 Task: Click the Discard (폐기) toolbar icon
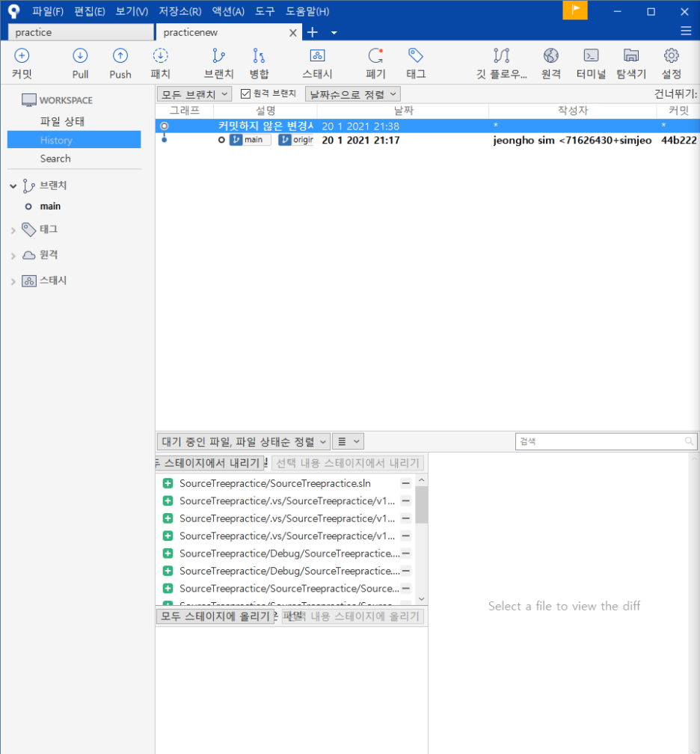click(375, 64)
